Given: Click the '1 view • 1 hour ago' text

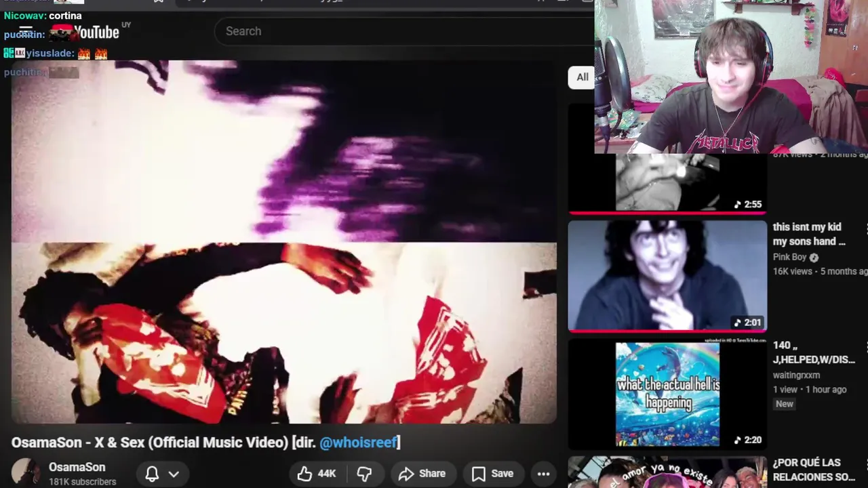Looking at the screenshot, I should point(810,389).
